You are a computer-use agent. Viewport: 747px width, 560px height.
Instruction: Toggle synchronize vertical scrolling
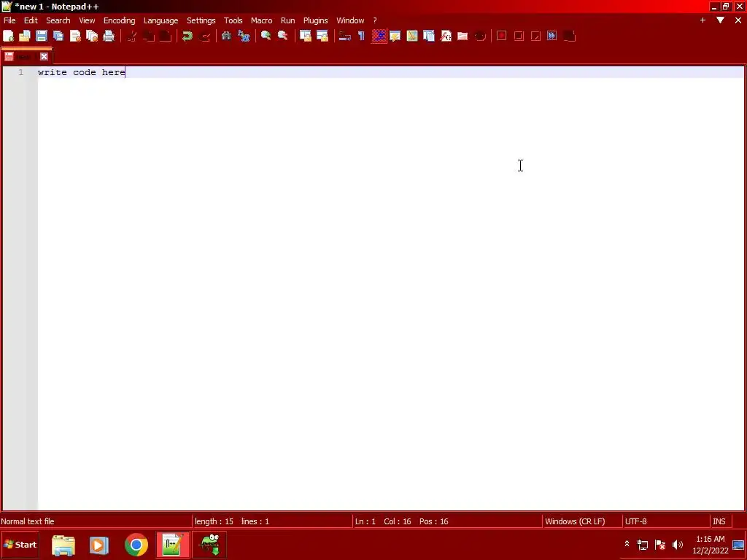click(x=306, y=36)
